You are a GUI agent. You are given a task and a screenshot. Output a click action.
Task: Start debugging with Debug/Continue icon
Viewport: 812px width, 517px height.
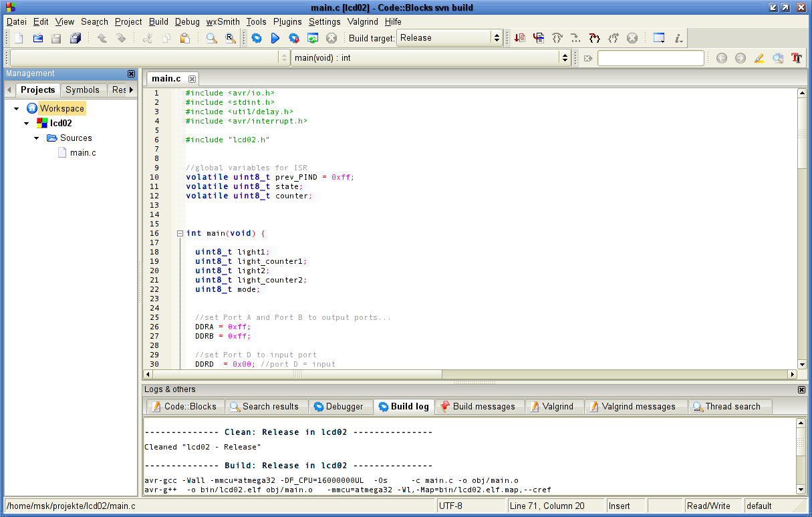pyautogui.click(x=520, y=38)
